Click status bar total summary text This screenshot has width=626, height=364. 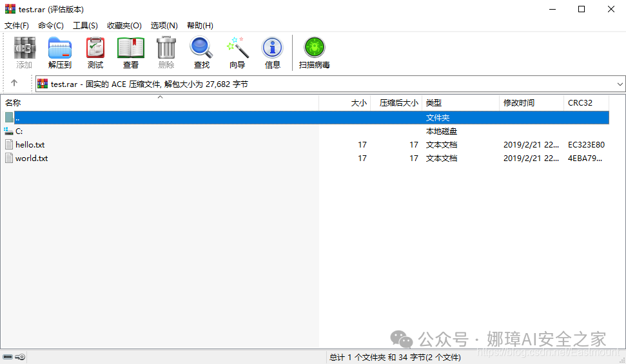pyautogui.click(x=395, y=357)
